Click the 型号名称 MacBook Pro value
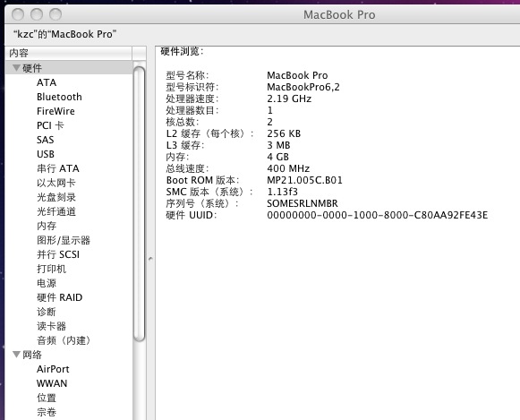Screen dimensions: 520x420 (297, 75)
